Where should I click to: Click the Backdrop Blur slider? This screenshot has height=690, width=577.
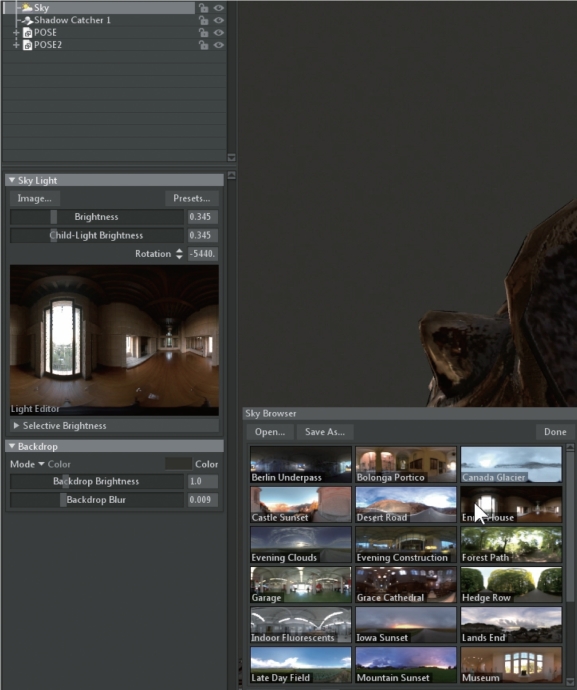click(96, 500)
